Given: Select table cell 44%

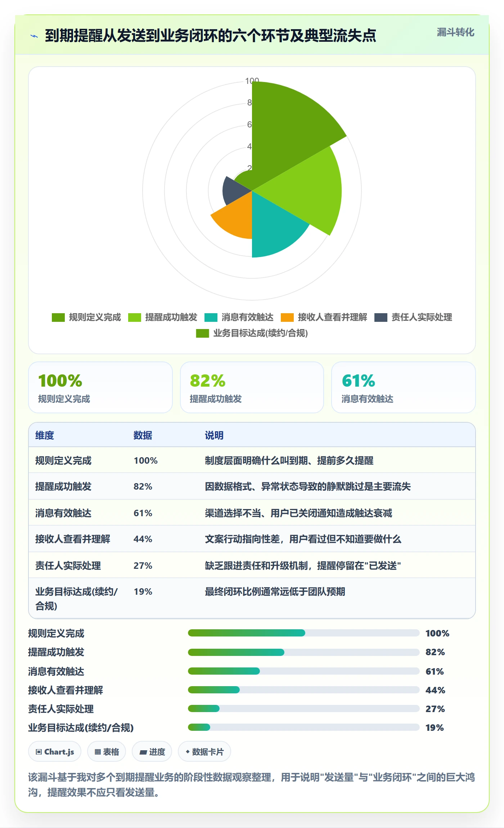Looking at the screenshot, I should (x=143, y=539).
